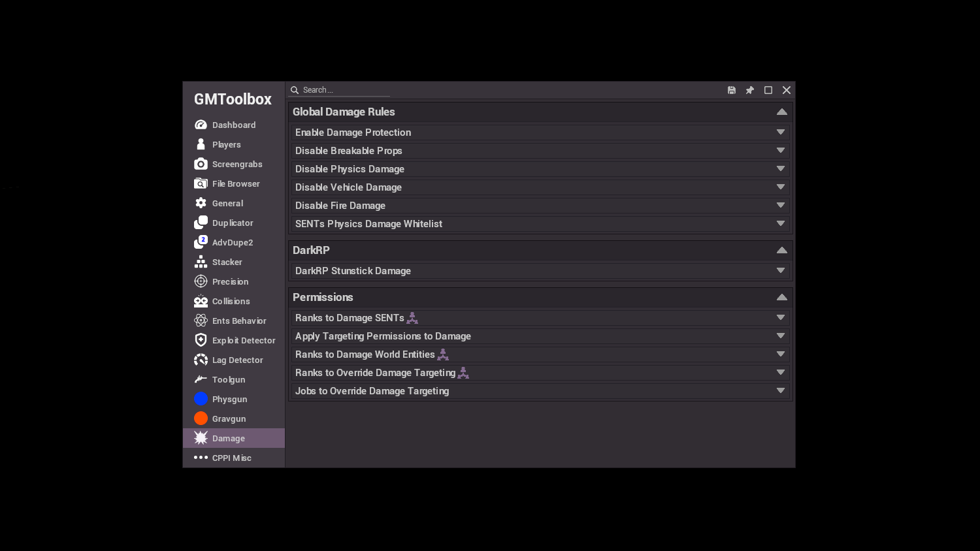980x551 pixels.
Task: Click the Precision crosshair icon
Action: coord(201,281)
